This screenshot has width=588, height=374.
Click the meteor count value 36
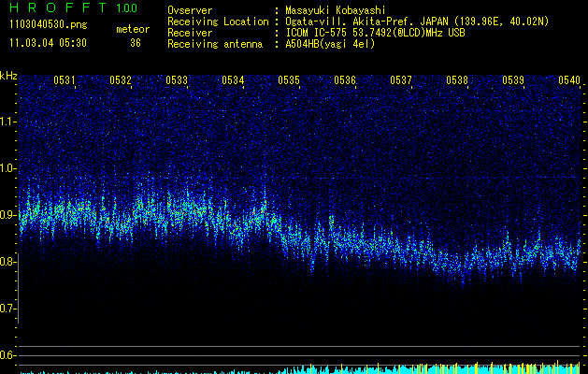tap(136, 43)
